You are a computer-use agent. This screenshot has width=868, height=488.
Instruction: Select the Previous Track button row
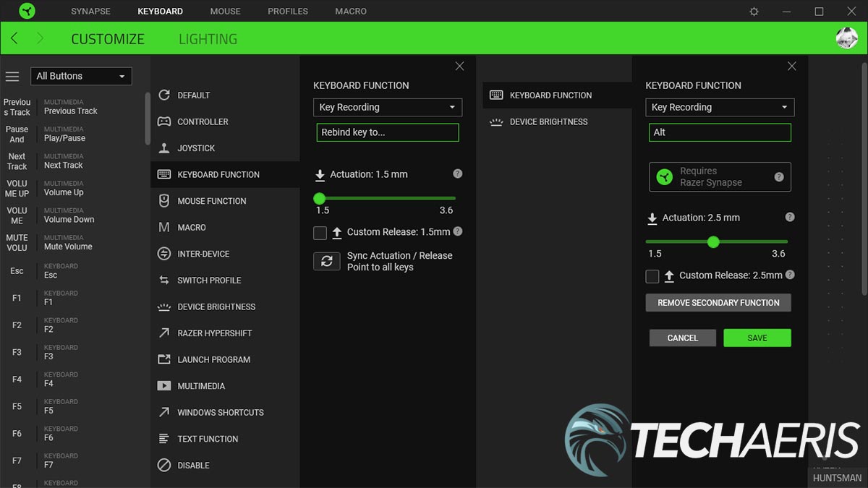(72, 107)
